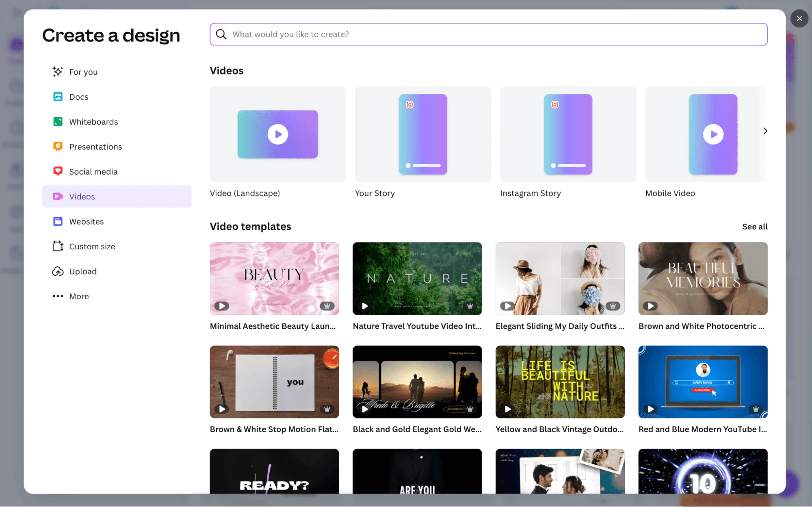Open the Docs category
Image resolution: width=812 pixels, height=507 pixels.
[117, 97]
